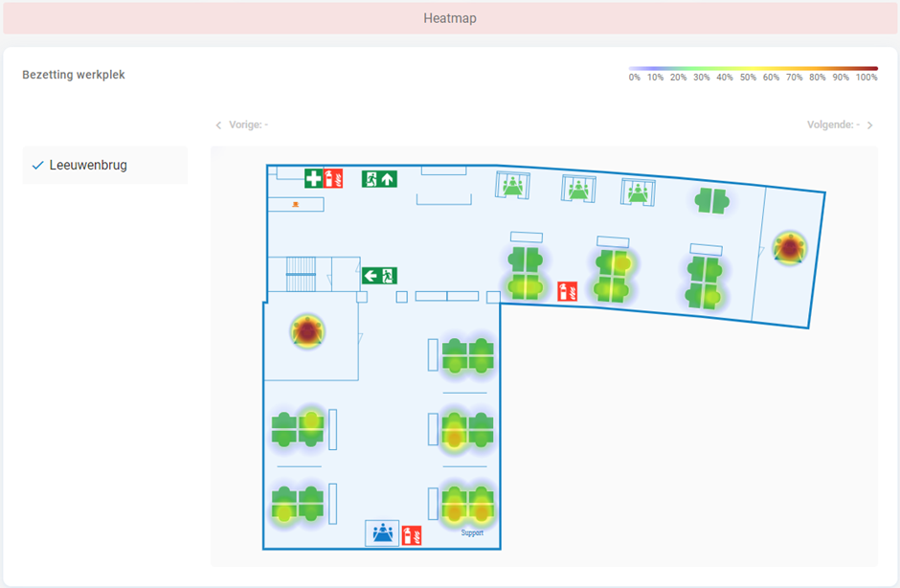Viewport: 900px width, 588px height.
Task: Click fire extinguisher icon in the corridor center
Action: [x=567, y=291]
